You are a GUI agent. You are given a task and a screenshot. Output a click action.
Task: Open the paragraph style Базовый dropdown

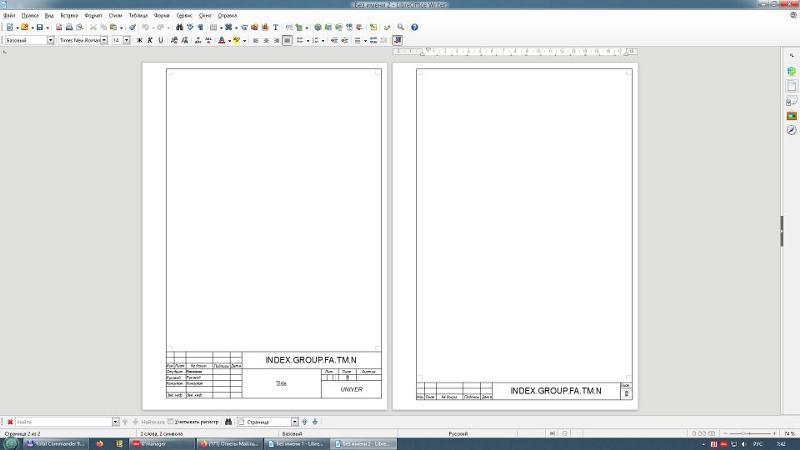51,40
